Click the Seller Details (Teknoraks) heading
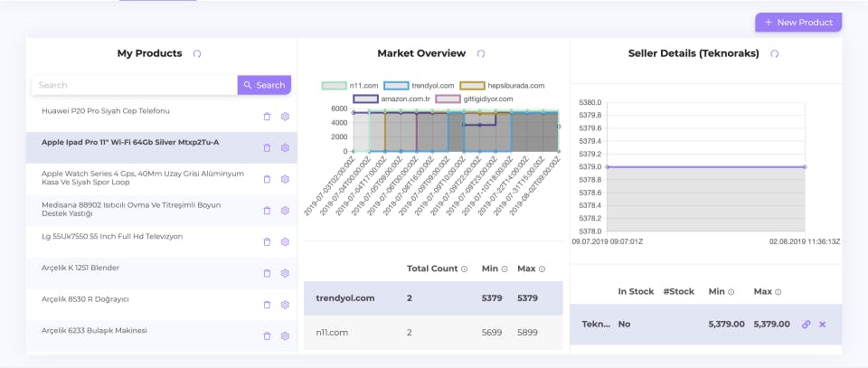Image resolution: width=868 pixels, height=368 pixels. 693,53
